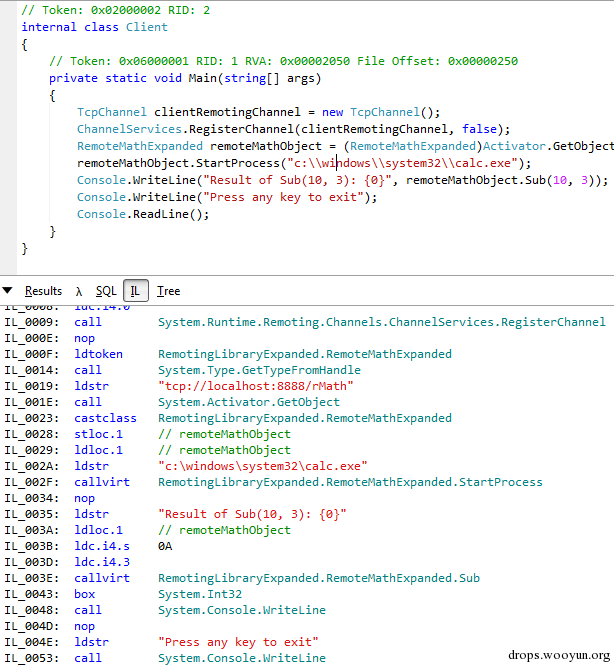Viewport: 614px width, 667px height.
Task: Open the lambda (λ) tab
Action: coord(78,291)
